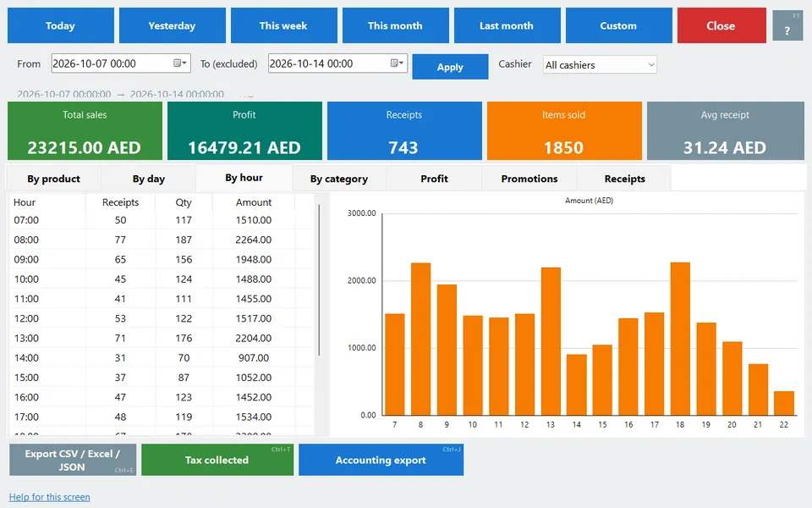Click the chart bar for hour 18
This screenshot has width=812, height=508.
tap(680, 339)
